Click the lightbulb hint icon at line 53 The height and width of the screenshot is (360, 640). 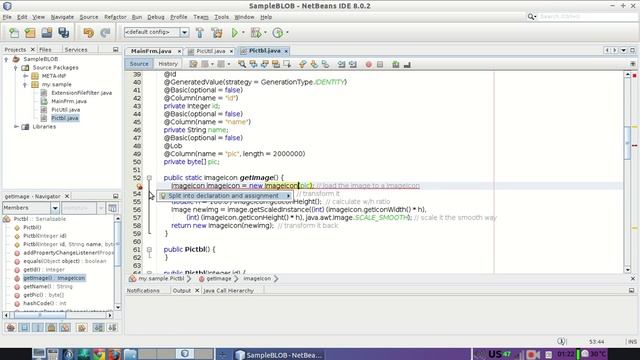coord(140,187)
